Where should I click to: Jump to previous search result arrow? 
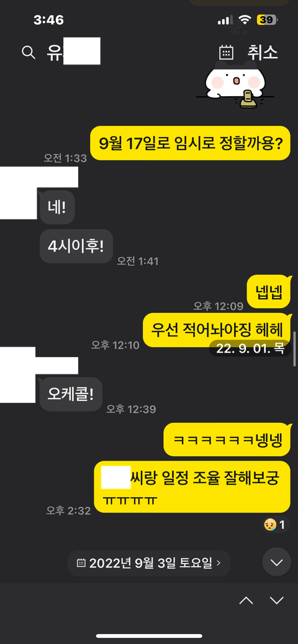point(246,601)
